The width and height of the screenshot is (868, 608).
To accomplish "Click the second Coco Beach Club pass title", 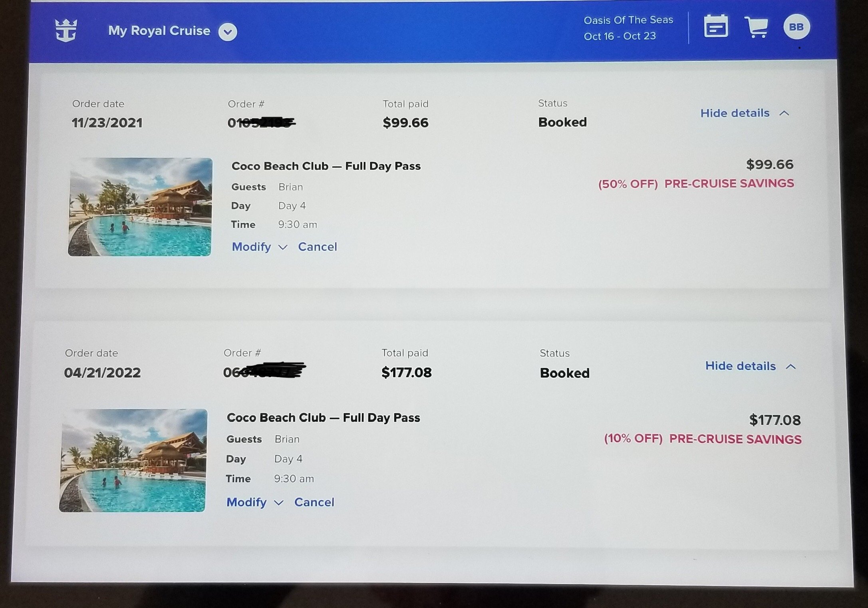I will (x=323, y=418).
